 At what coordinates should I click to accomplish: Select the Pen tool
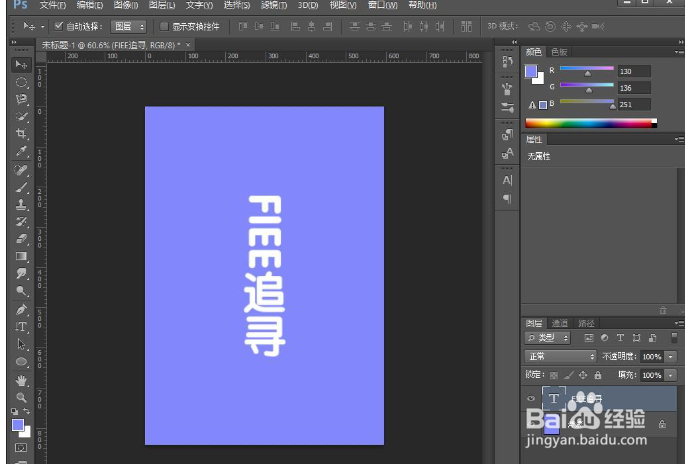pos(21,310)
